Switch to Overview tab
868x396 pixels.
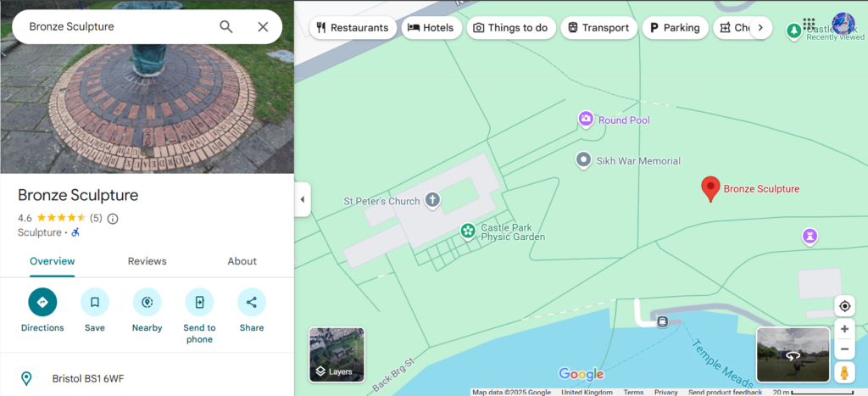[x=52, y=261]
